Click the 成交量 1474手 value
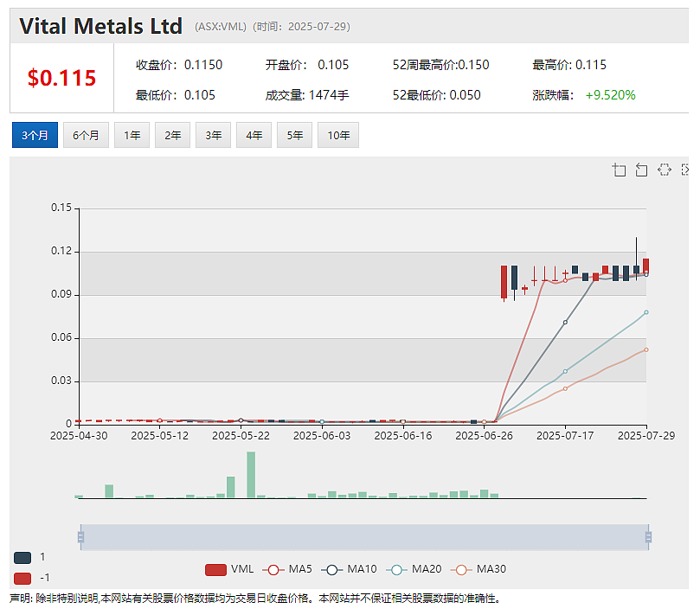Image resolution: width=700 pixels, height=615 pixels. [x=307, y=95]
